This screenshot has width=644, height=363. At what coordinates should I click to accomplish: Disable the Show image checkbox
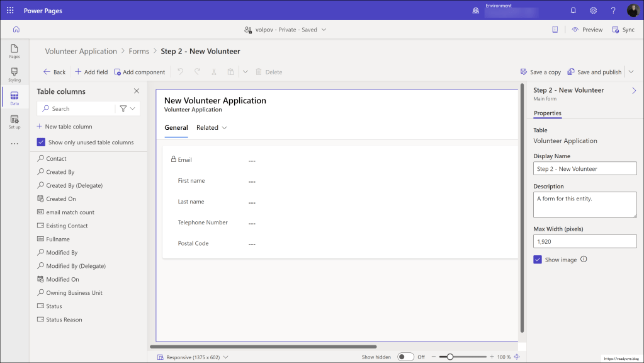pyautogui.click(x=538, y=260)
